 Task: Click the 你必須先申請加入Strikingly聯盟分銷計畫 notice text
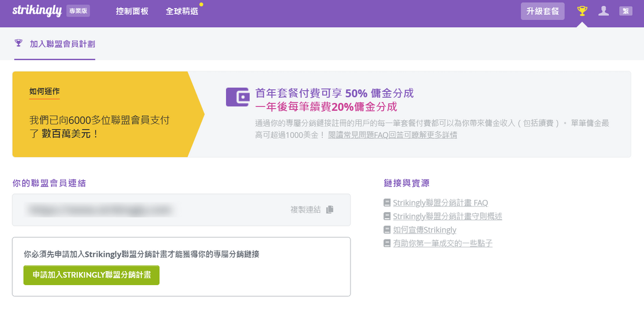[142, 254]
